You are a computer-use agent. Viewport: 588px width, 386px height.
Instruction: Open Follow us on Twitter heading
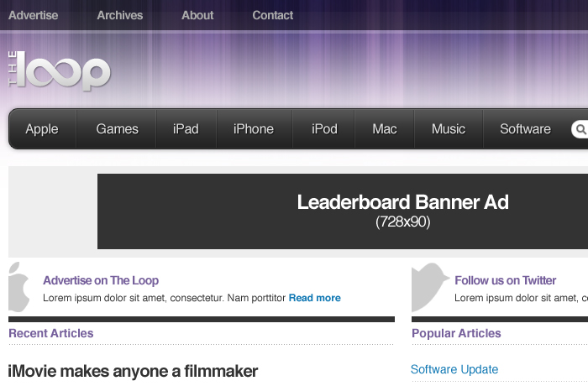505,280
